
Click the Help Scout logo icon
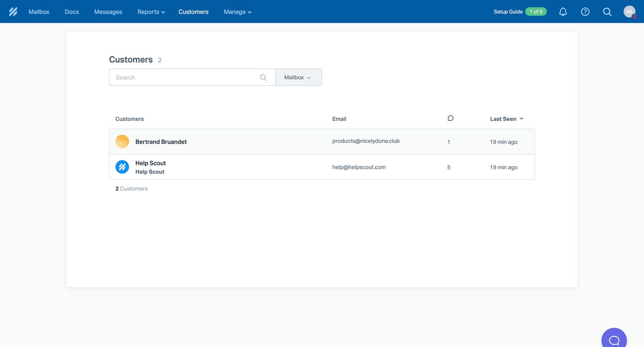[x=13, y=12]
